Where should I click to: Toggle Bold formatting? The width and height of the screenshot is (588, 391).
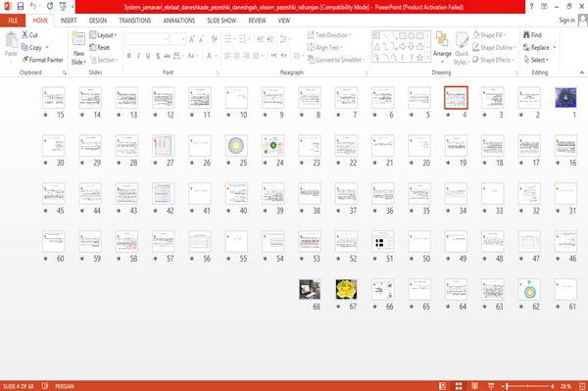click(x=128, y=56)
